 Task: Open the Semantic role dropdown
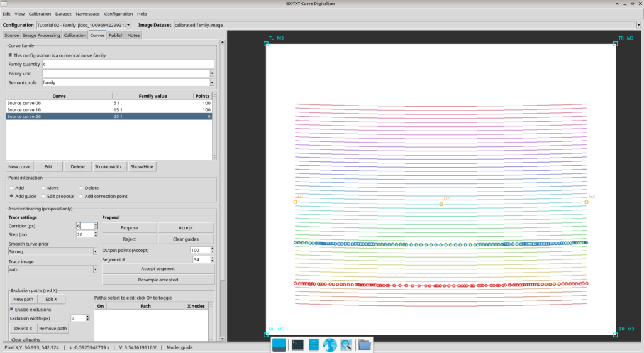[x=212, y=82]
